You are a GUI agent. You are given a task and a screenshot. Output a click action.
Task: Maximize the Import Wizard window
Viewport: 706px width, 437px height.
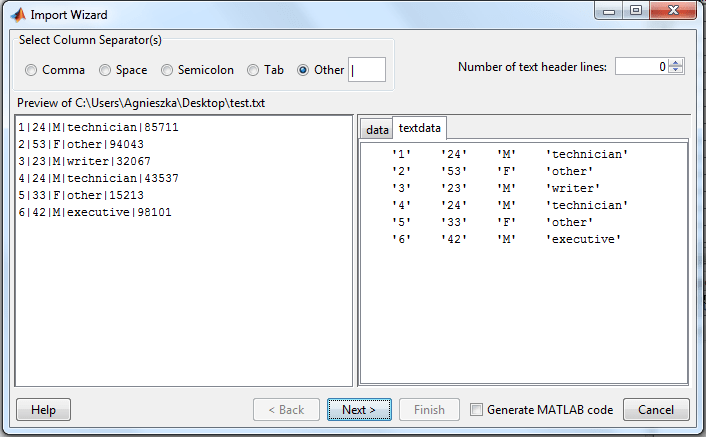click(636, 11)
